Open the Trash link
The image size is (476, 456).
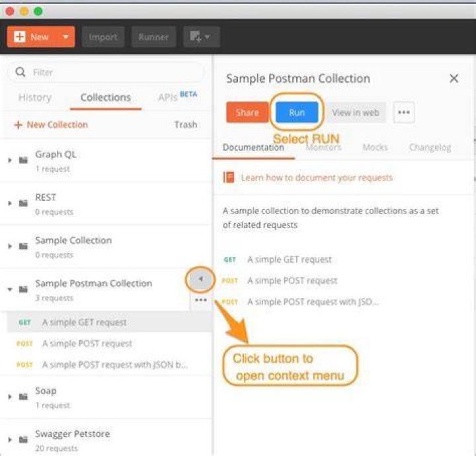186,124
